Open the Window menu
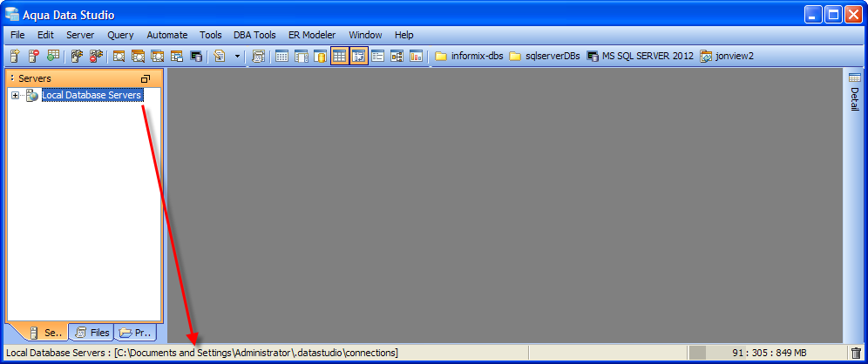Viewport: 868px width, 364px height. pos(365,35)
